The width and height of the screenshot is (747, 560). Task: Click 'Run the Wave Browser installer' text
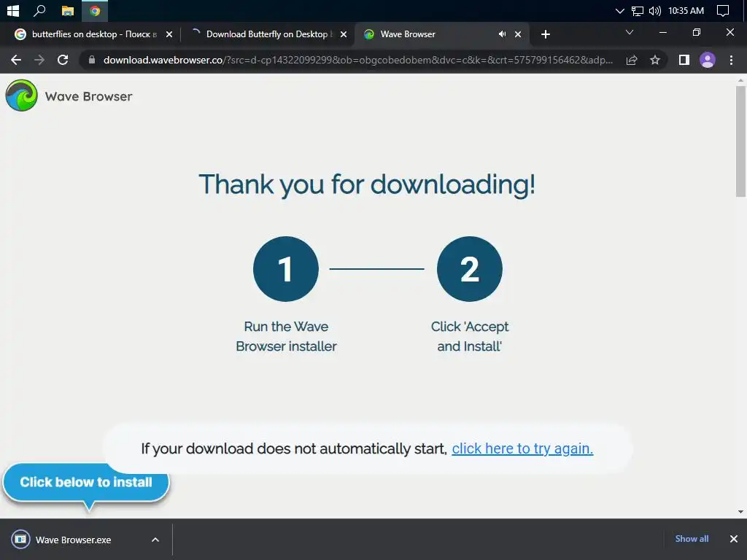[x=286, y=336]
